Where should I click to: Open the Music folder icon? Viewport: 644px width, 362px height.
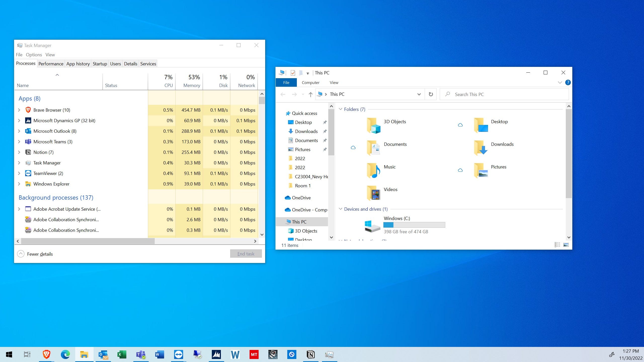(x=374, y=171)
